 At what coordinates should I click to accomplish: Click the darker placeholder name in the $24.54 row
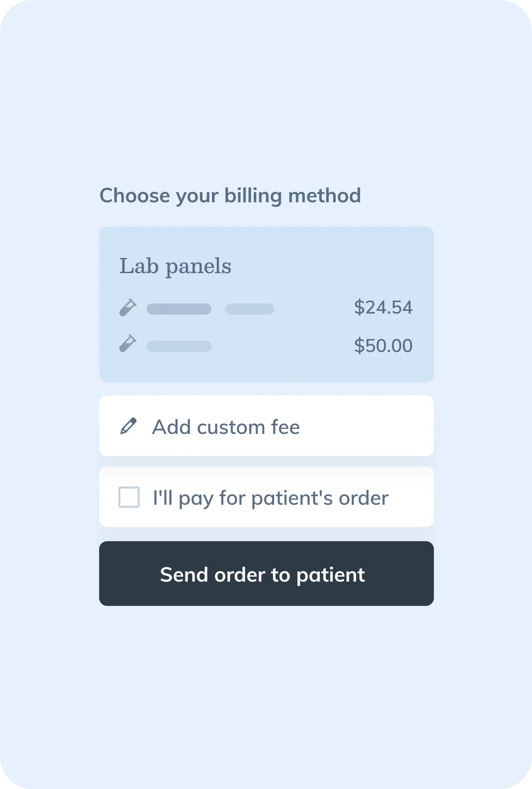click(179, 309)
